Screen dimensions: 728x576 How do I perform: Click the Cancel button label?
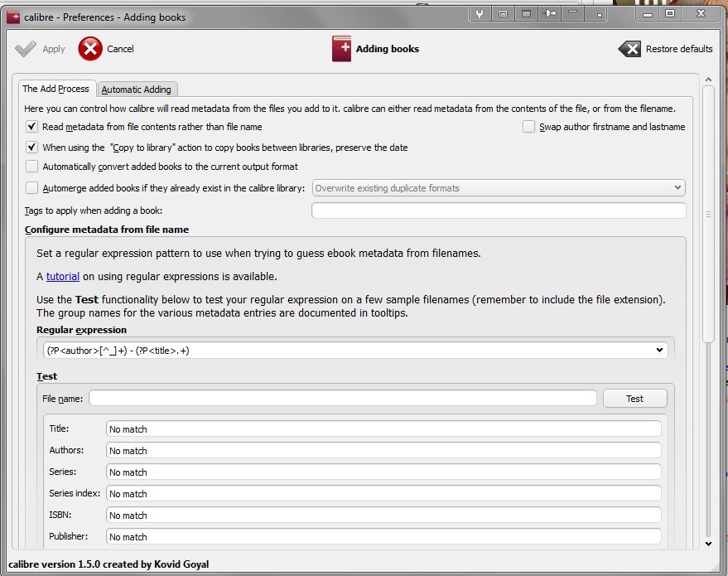[x=120, y=49]
